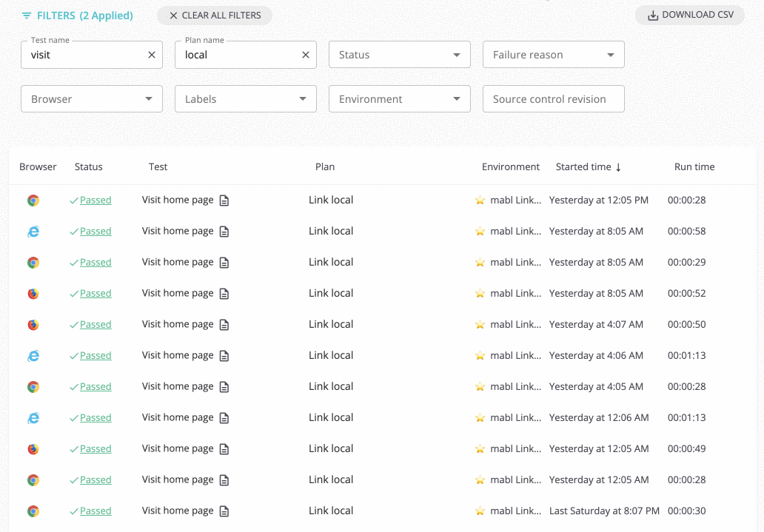764x532 pixels.
Task: Open Passed link for 00:00:49 run
Action: click(x=95, y=448)
